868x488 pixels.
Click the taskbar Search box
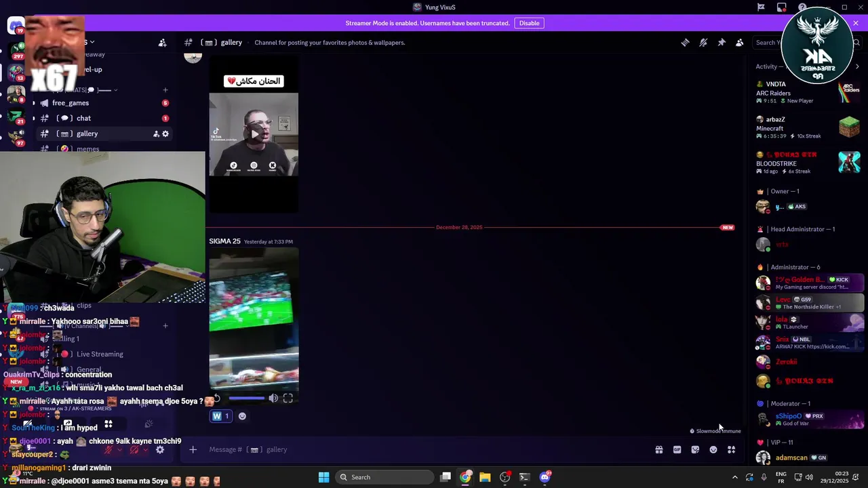(x=384, y=477)
